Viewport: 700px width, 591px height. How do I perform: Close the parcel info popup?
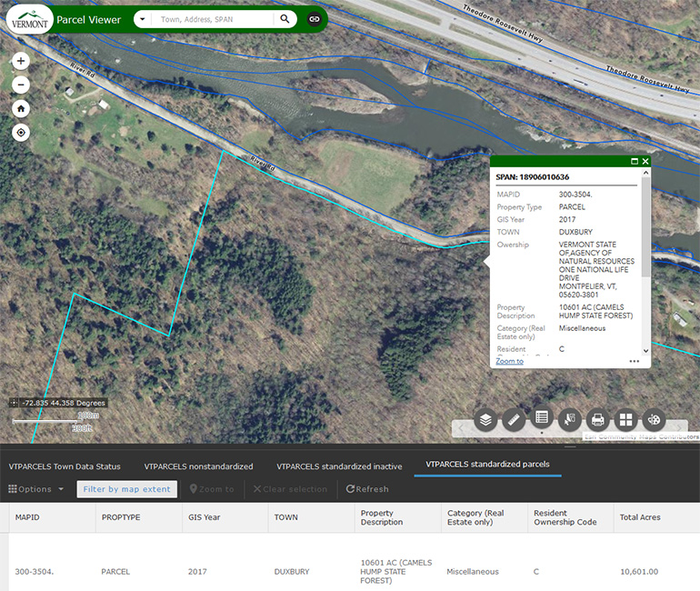[x=645, y=161]
